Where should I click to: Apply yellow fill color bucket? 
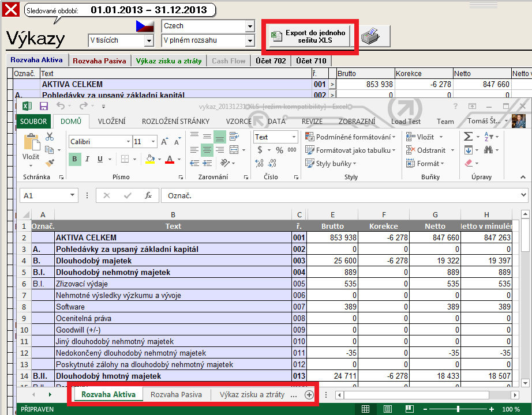tap(150, 159)
